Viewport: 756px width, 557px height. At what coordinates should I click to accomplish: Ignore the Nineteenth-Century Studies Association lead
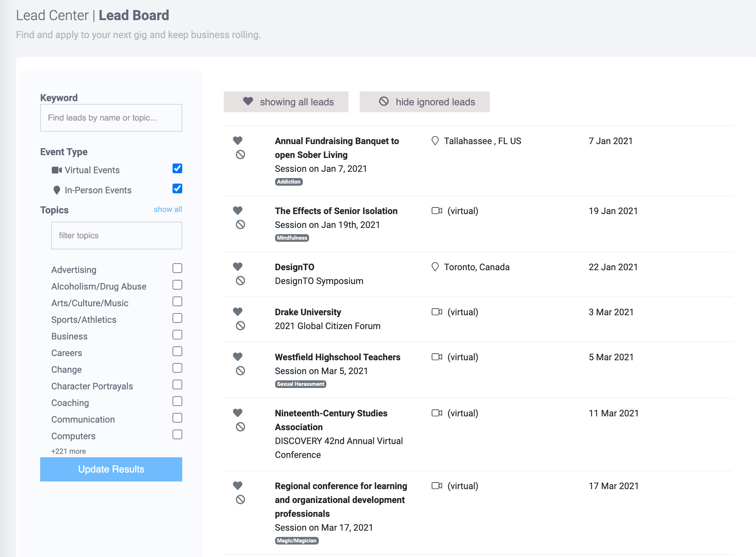240,427
